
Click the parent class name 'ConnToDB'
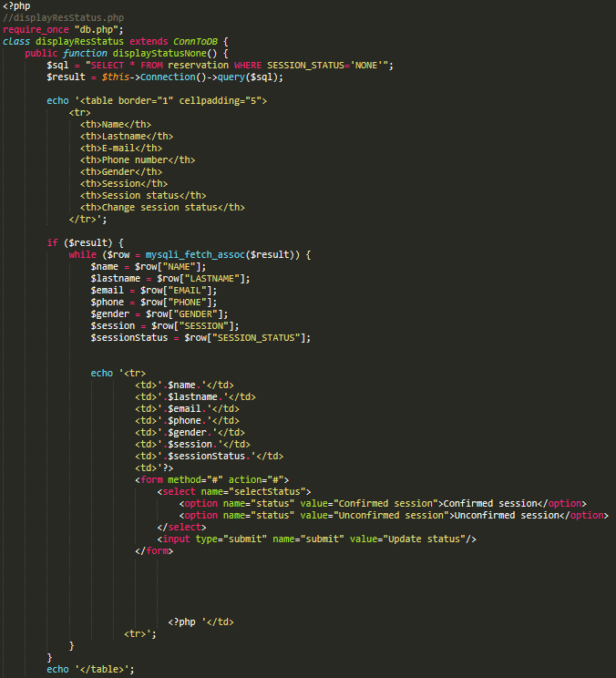pyautogui.click(x=195, y=42)
